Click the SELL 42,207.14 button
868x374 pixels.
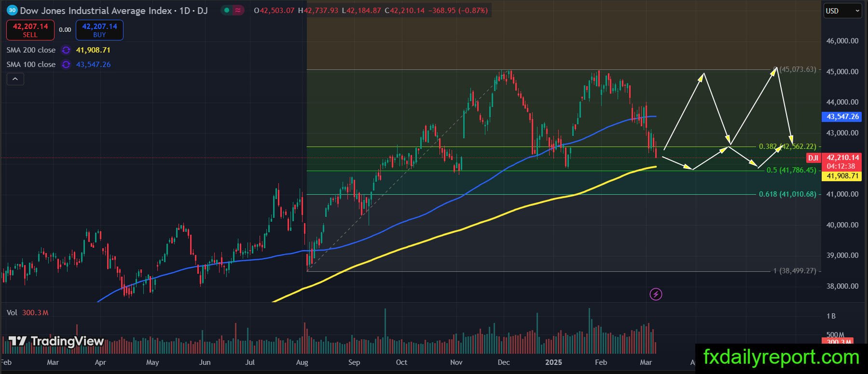[x=30, y=30]
